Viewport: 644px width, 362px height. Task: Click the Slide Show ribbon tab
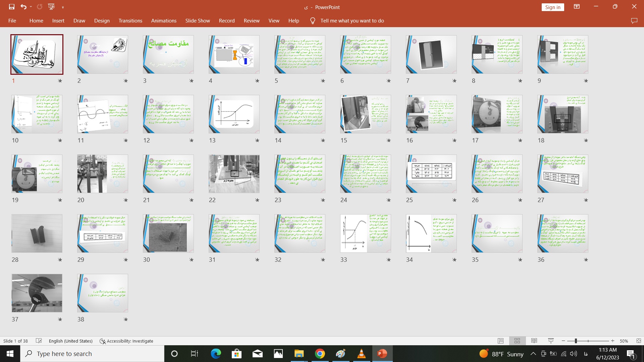[x=197, y=21]
